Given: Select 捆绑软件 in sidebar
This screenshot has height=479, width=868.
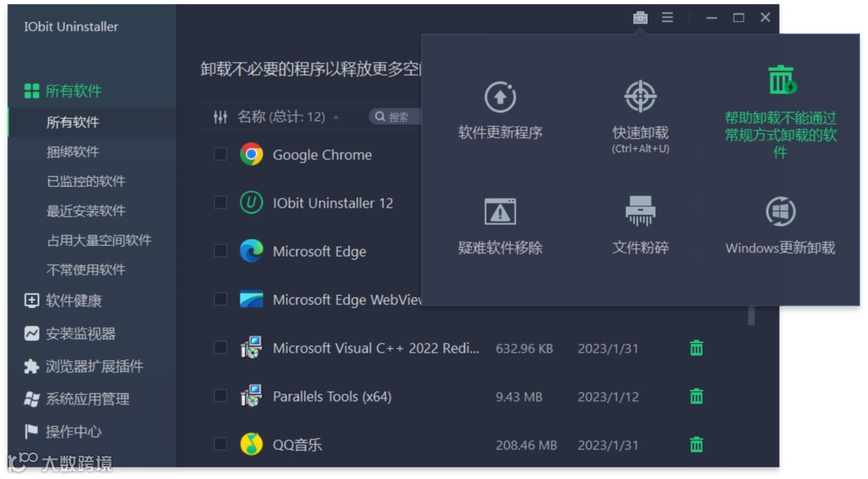Looking at the screenshot, I should coord(73,152).
